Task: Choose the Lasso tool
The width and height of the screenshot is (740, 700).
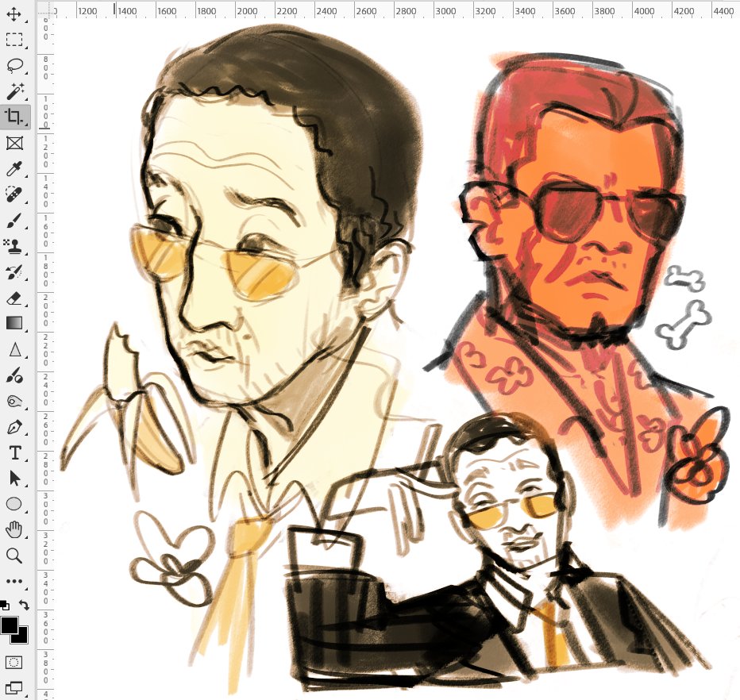Action: (x=14, y=65)
